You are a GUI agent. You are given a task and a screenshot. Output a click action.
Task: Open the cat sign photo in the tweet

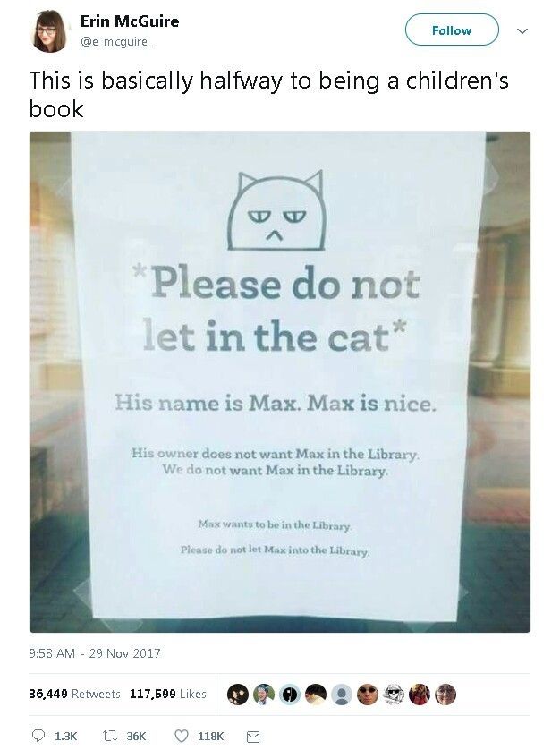tap(280, 381)
